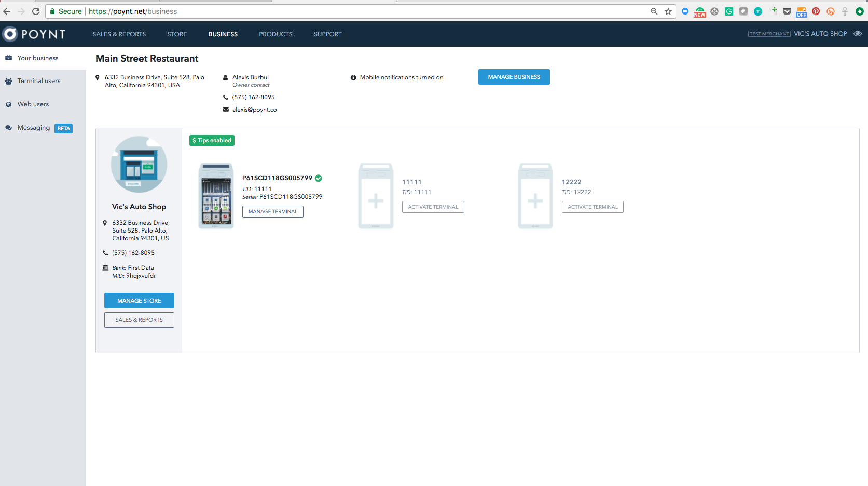Click the green verified checkmark icon
This screenshot has width=868, height=486.
click(x=319, y=178)
